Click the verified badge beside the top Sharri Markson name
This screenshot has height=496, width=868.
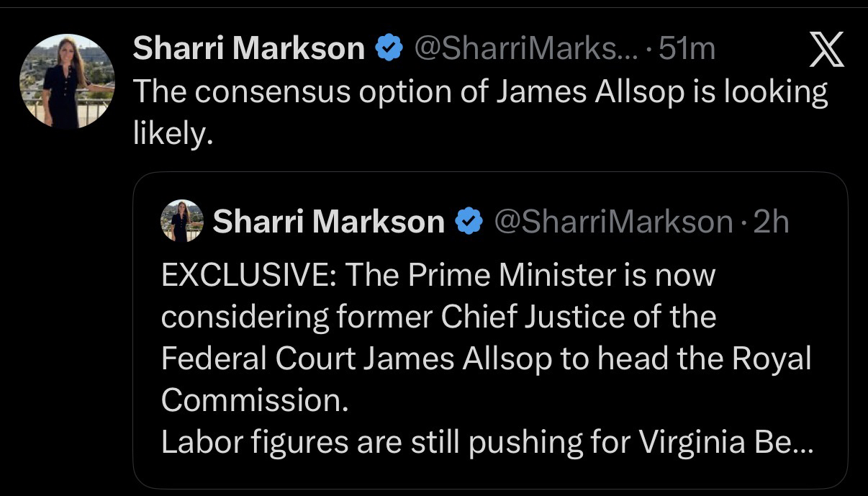click(x=389, y=49)
